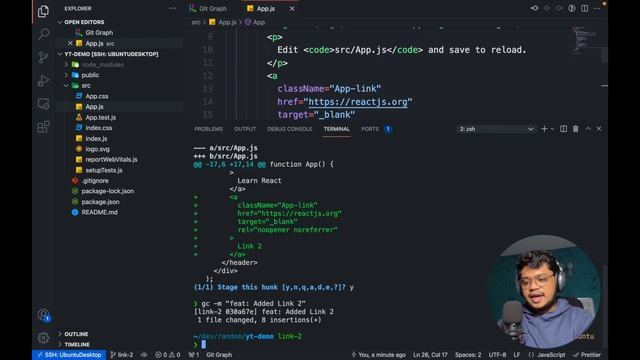Open the Search view in activity bar

pos(43,33)
